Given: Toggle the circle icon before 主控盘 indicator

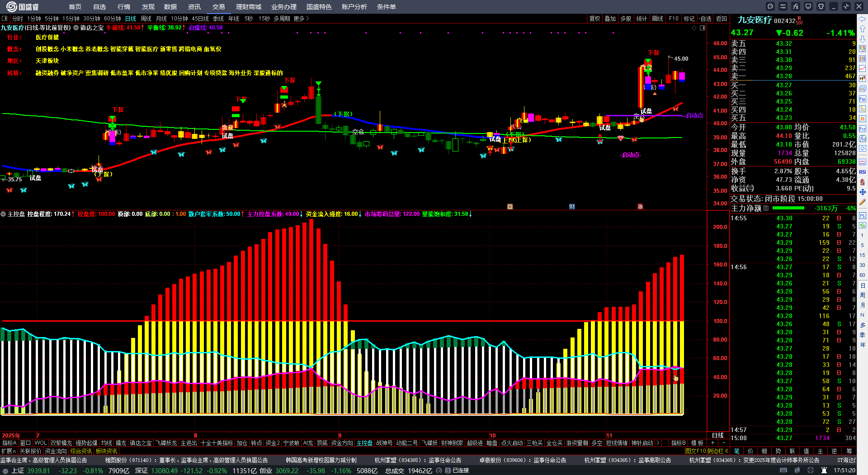Looking at the screenshot, I should pyautogui.click(x=3, y=214).
